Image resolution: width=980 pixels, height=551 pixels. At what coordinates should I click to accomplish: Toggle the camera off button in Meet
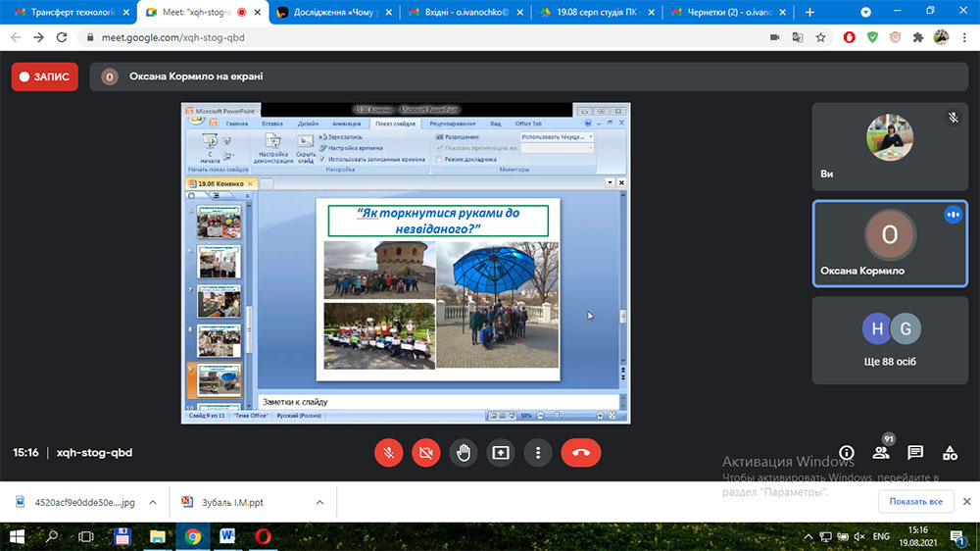[x=425, y=453]
